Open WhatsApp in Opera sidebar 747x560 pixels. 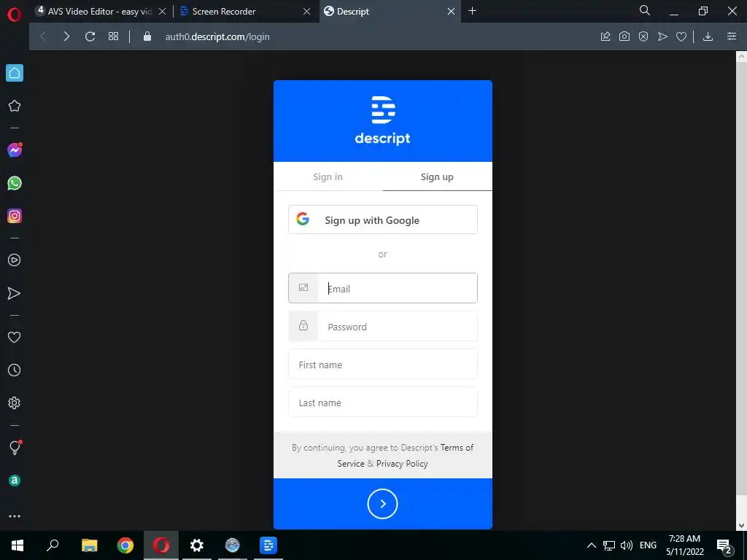[15, 183]
